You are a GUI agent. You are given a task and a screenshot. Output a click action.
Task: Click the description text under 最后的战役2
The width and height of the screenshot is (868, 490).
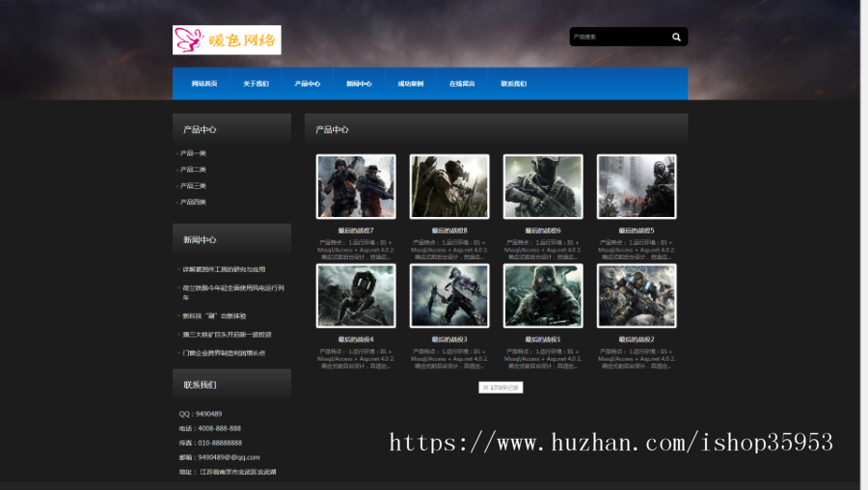click(x=637, y=359)
